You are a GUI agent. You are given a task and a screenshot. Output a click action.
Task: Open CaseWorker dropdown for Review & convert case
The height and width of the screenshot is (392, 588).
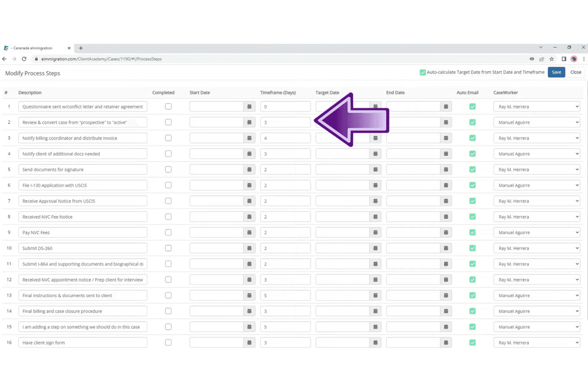(537, 122)
